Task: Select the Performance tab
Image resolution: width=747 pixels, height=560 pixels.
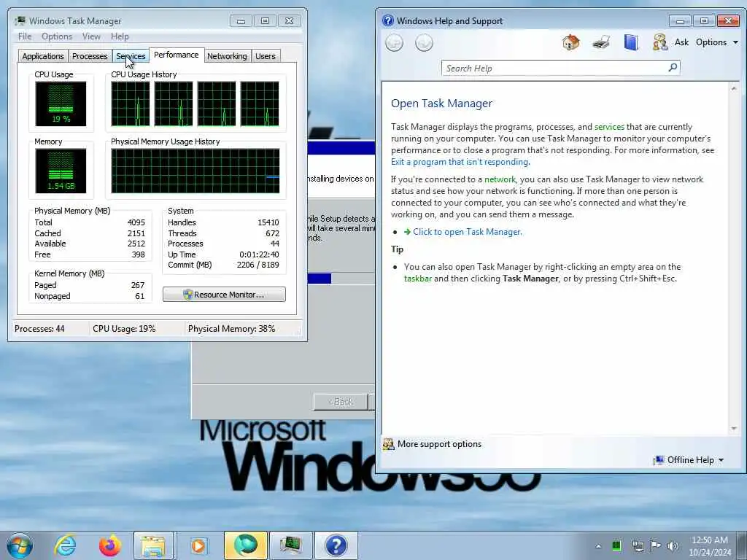Action: coord(177,55)
